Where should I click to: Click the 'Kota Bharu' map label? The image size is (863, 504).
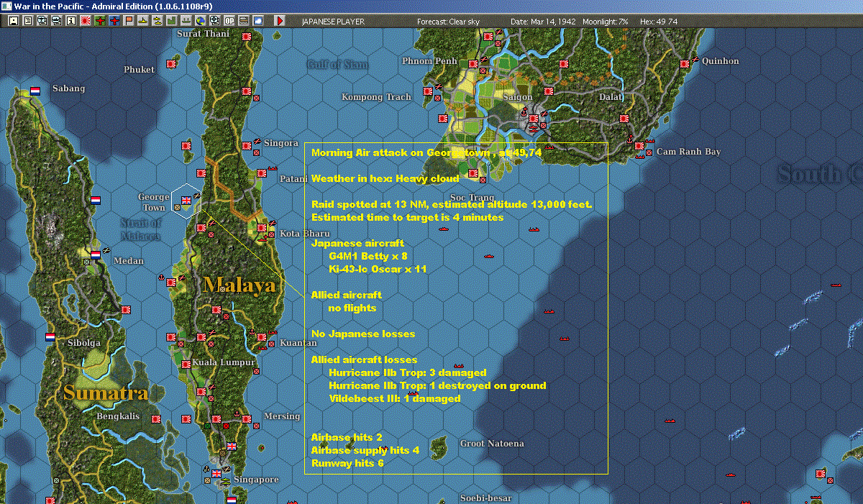(305, 234)
